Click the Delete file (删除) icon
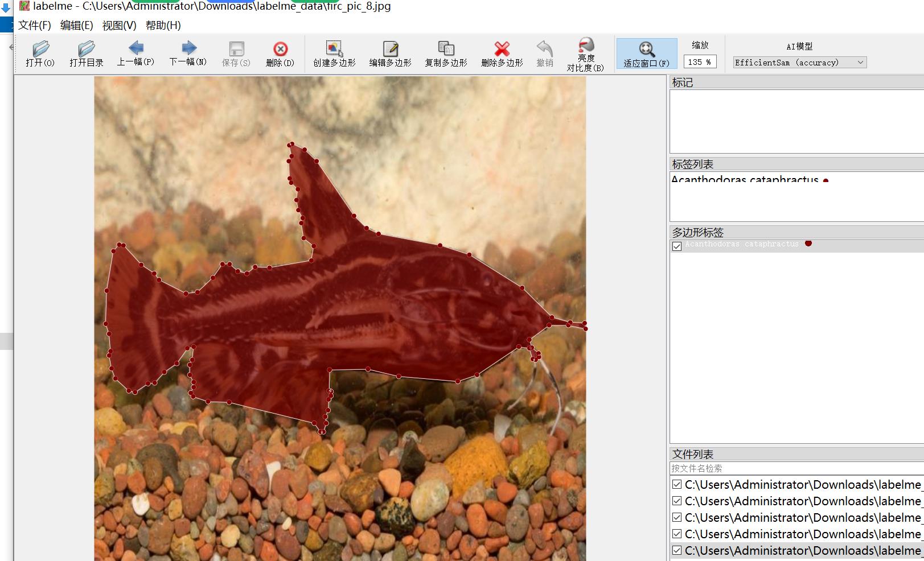This screenshot has height=561, width=924. [x=280, y=54]
